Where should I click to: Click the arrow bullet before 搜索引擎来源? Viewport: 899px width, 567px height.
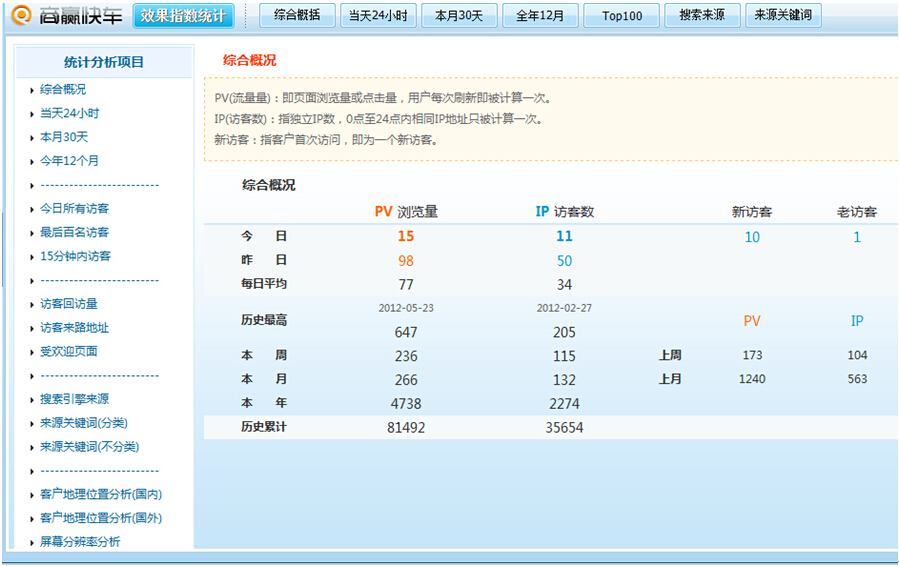[32, 400]
